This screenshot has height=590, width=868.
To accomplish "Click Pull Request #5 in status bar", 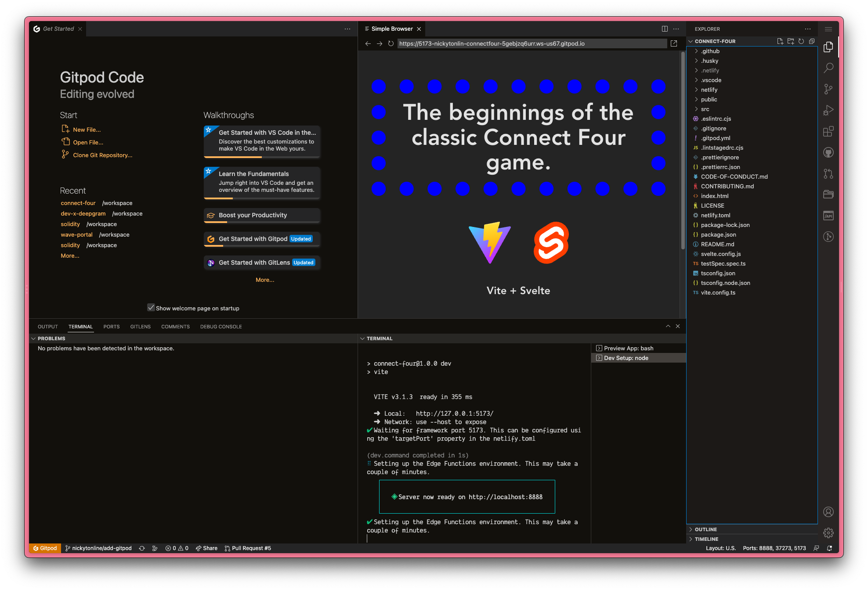I will pyautogui.click(x=248, y=548).
